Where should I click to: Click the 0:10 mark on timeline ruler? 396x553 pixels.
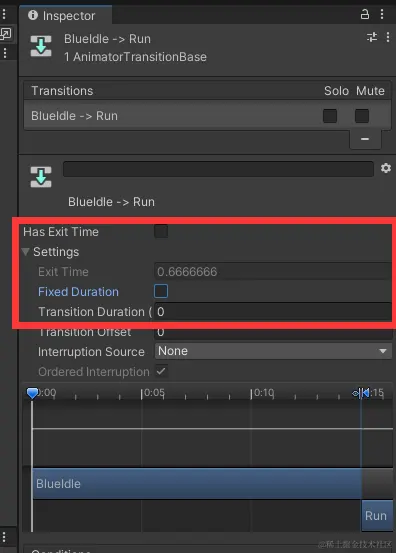tap(262, 393)
